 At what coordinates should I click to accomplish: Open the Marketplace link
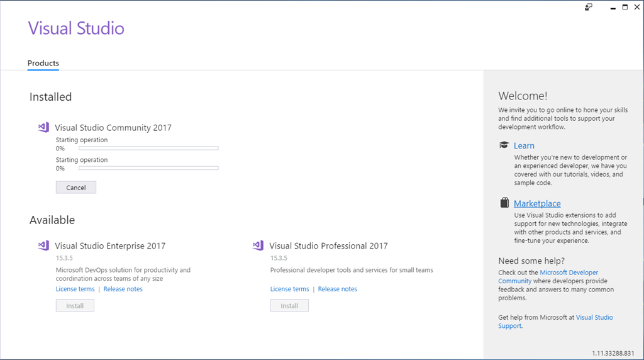(537, 203)
